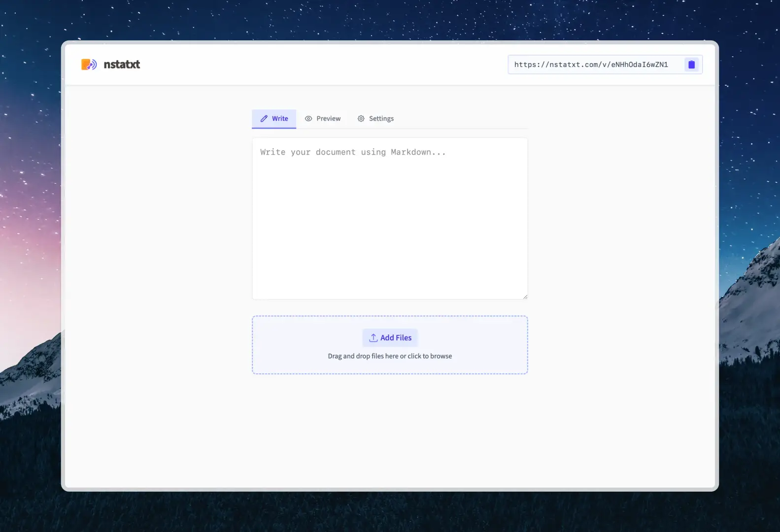780x532 pixels.
Task: Switch to the Write tab
Action: coord(274,119)
